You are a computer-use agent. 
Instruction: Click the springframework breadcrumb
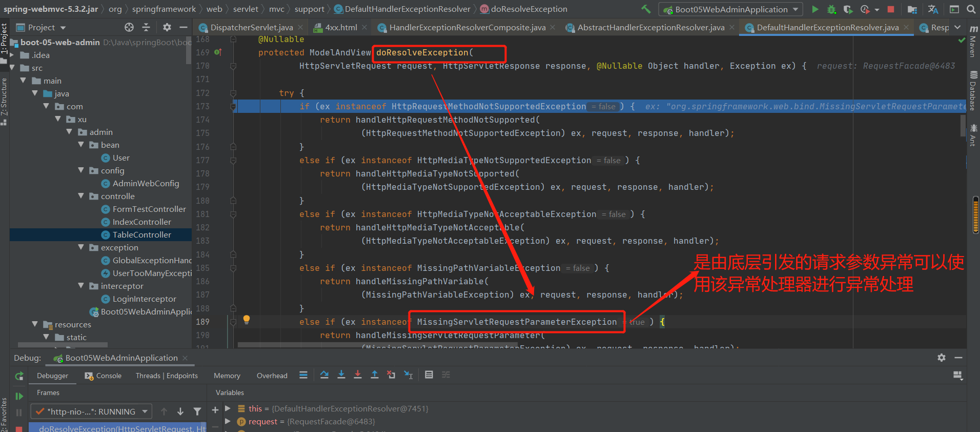click(x=164, y=9)
